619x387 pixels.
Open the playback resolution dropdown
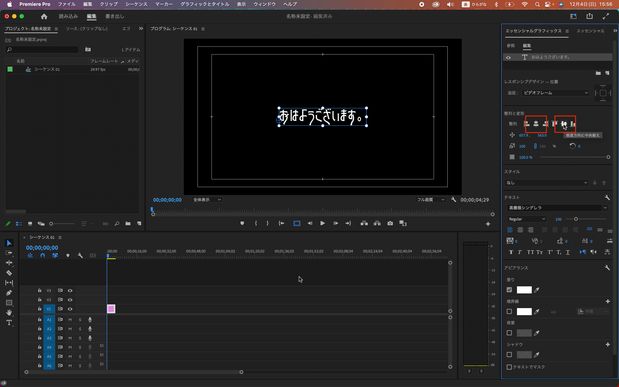[430, 200]
